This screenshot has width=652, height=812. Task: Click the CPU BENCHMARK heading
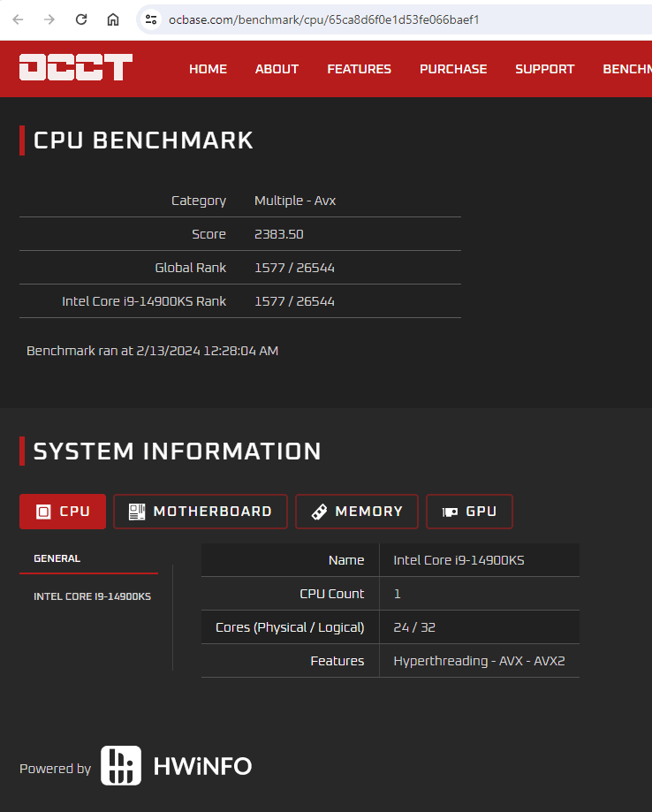pos(143,140)
